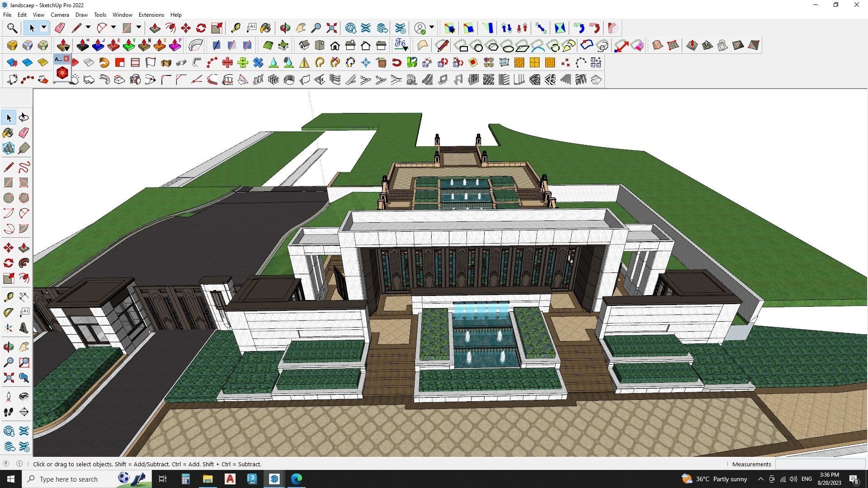Expand the Select tool dropdown arrow
Viewport: 868px width, 488px height.
coord(44,28)
